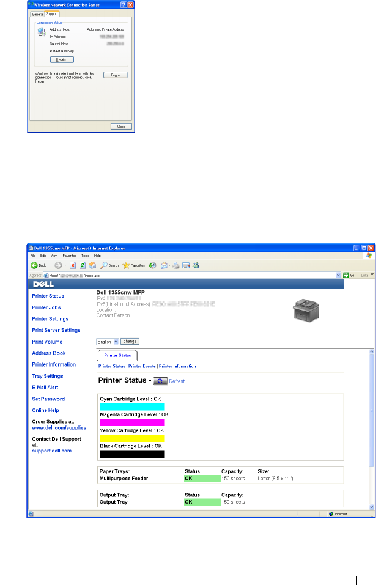
Task: Open E-Mail Alert link
Action: point(45,388)
